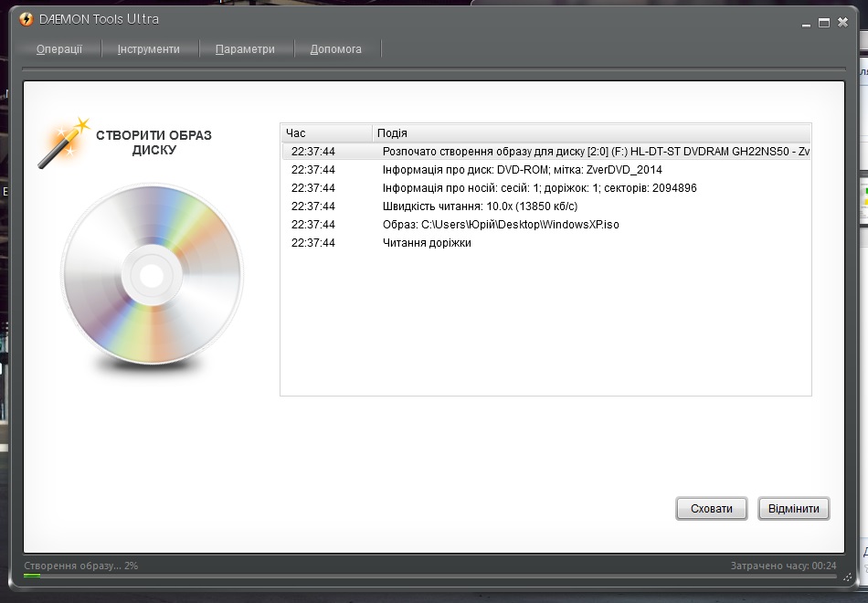868x603 pixels.
Task: Cancel imaging with the Відмінити button
Action: (793, 509)
